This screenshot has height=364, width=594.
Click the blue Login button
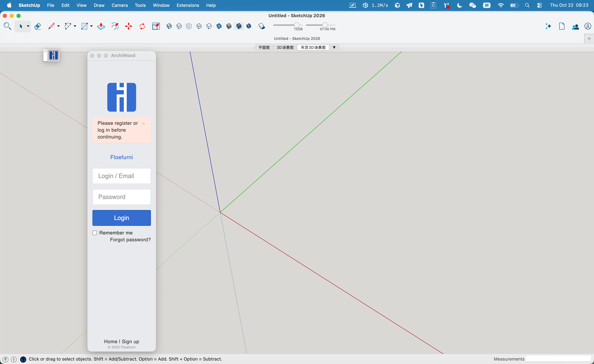pos(122,218)
